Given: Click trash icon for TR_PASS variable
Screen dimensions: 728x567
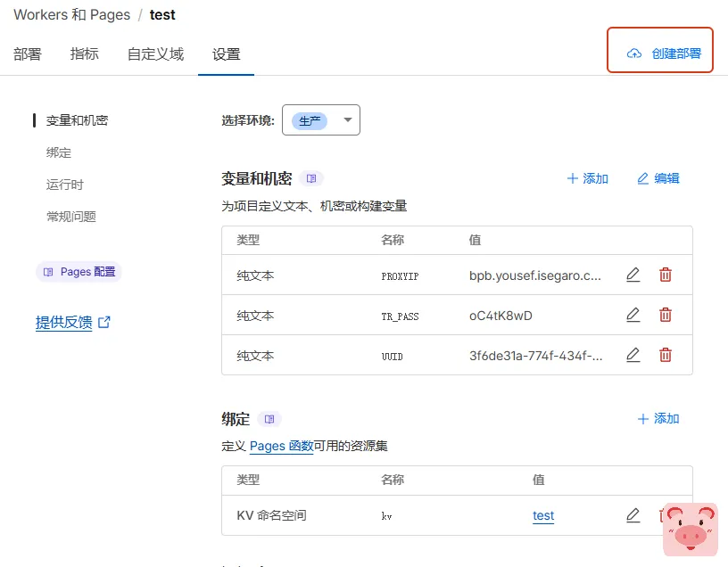Looking at the screenshot, I should [665, 315].
